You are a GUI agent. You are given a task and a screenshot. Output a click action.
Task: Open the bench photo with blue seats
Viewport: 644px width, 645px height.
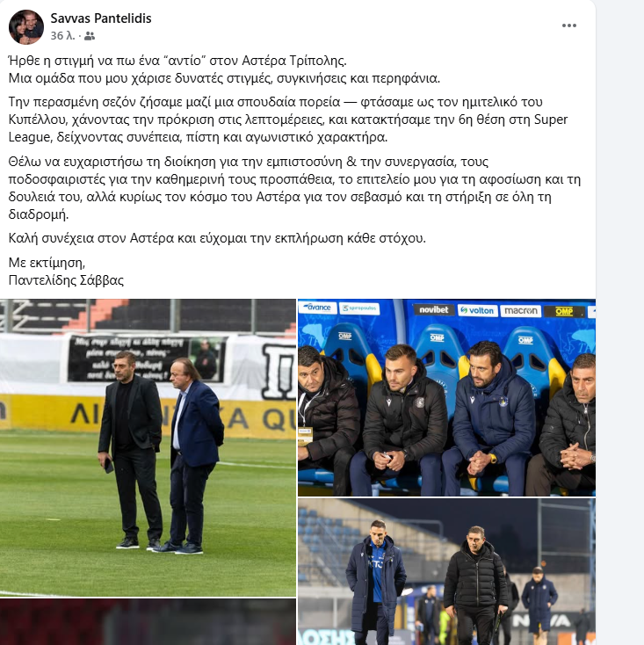[446, 397]
